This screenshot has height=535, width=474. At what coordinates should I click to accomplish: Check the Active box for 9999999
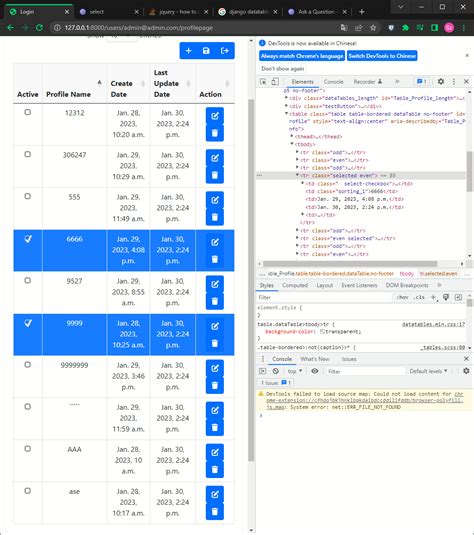28,364
